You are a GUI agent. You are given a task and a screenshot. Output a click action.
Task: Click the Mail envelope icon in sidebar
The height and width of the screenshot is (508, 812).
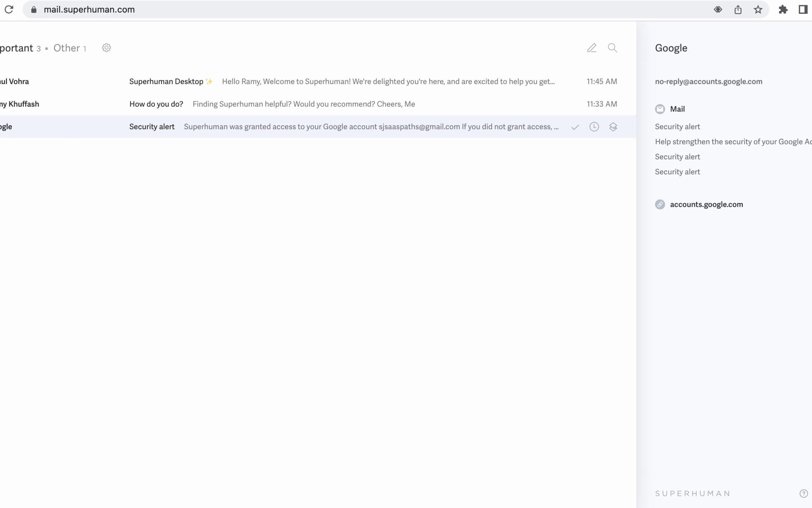tap(660, 109)
